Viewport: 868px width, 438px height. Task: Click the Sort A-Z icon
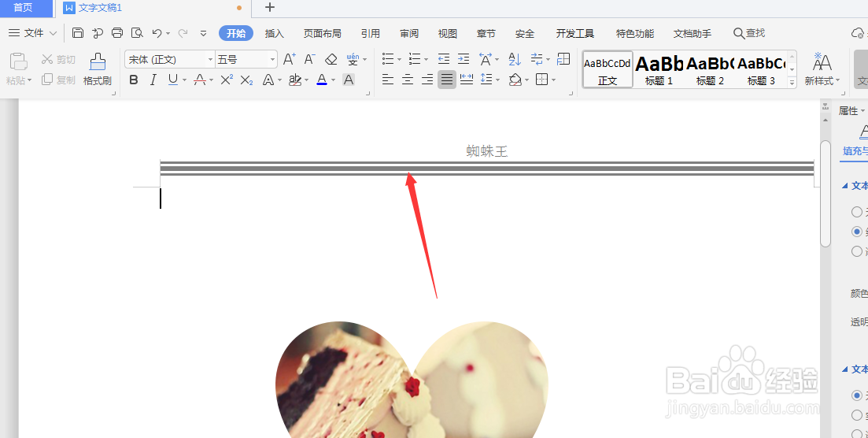[x=515, y=59]
